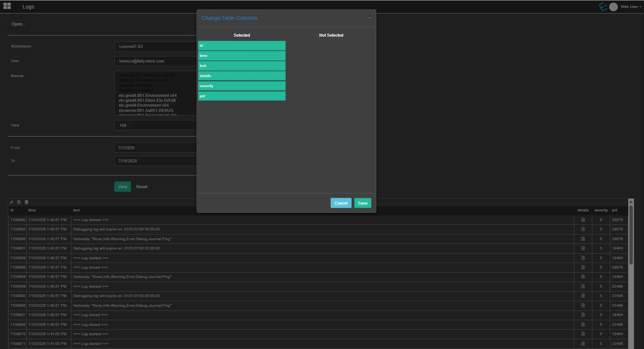Save the table column selection
Screen dimensions: 644x349
coord(362,203)
